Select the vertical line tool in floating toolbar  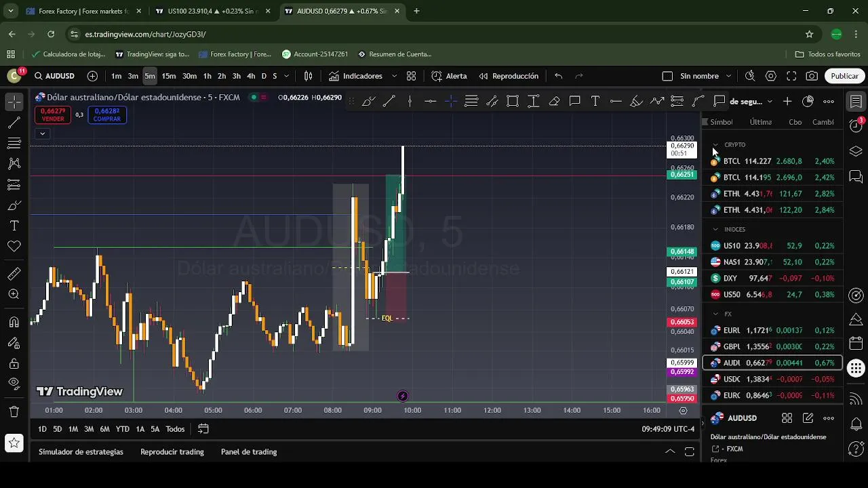pyautogui.click(x=410, y=101)
